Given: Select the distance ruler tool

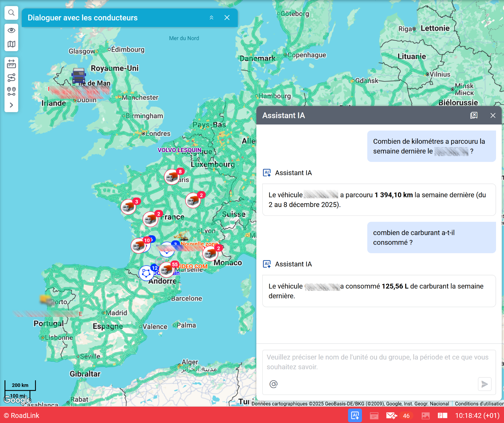Looking at the screenshot, I should (x=11, y=64).
